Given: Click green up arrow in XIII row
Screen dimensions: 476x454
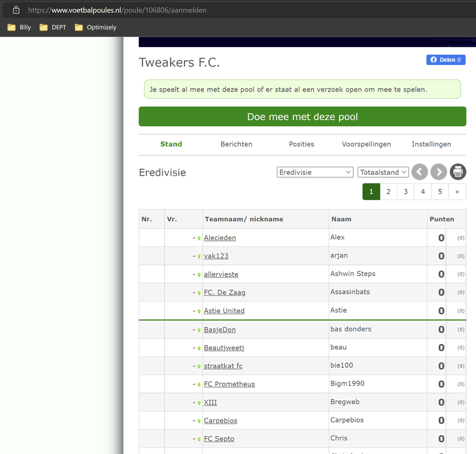Looking at the screenshot, I should (199, 403).
